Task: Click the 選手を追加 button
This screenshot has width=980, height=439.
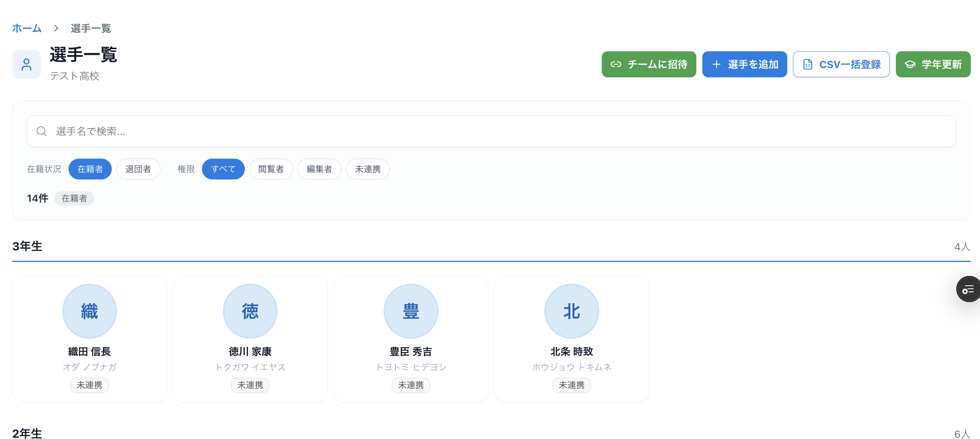Action: pos(744,64)
